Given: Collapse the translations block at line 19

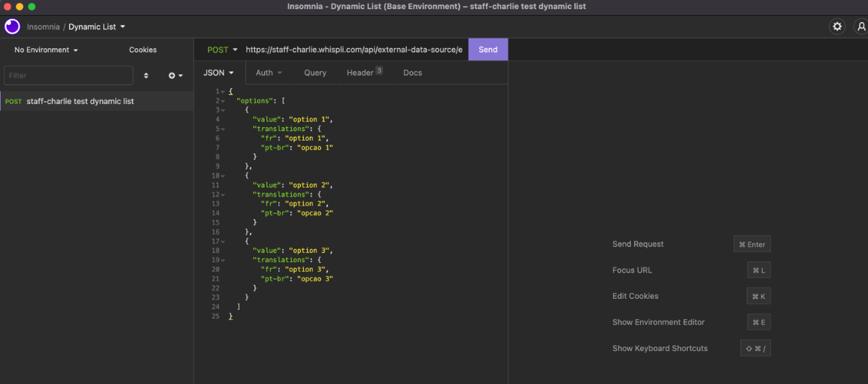Looking at the screenshot, I should [x=223, y=260].
